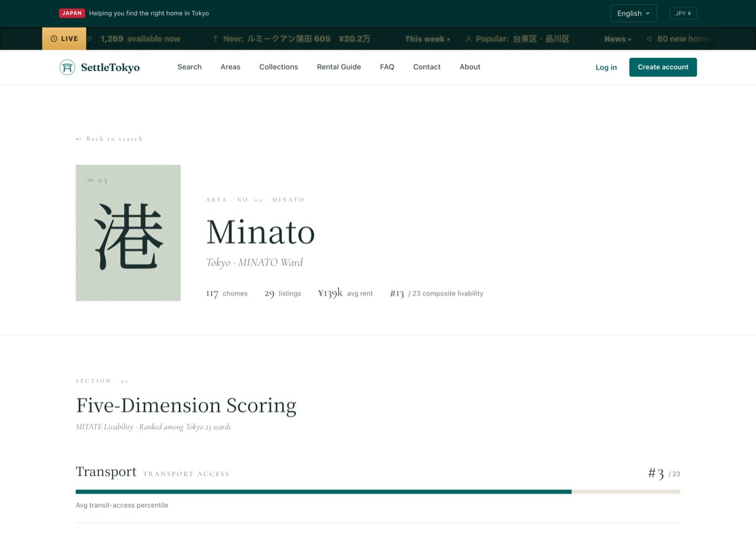Click the SettleTokyo brand name

(x=110, y=67)
